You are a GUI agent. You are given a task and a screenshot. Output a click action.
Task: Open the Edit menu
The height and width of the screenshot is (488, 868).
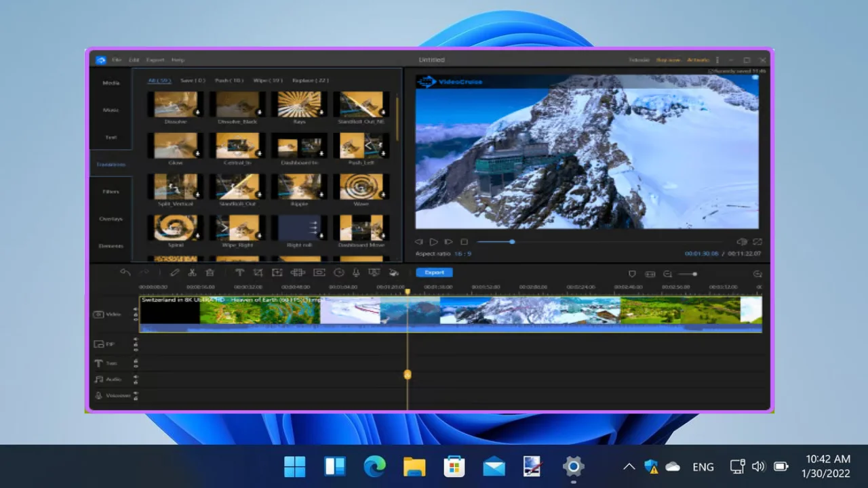[x=134, y=60]
